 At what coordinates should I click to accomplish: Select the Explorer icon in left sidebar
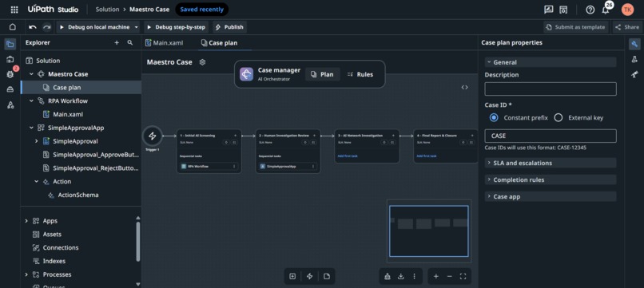[x=10, y=45]
